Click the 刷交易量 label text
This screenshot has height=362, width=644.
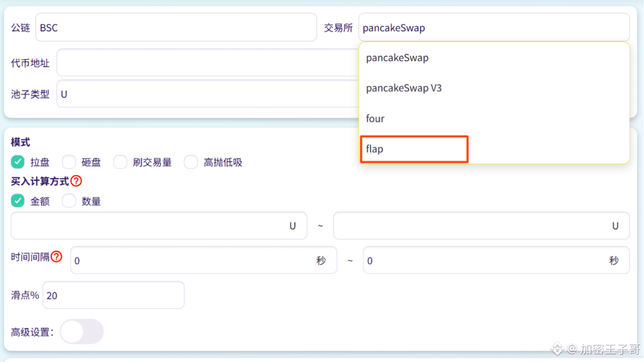[x=152, y=162]
